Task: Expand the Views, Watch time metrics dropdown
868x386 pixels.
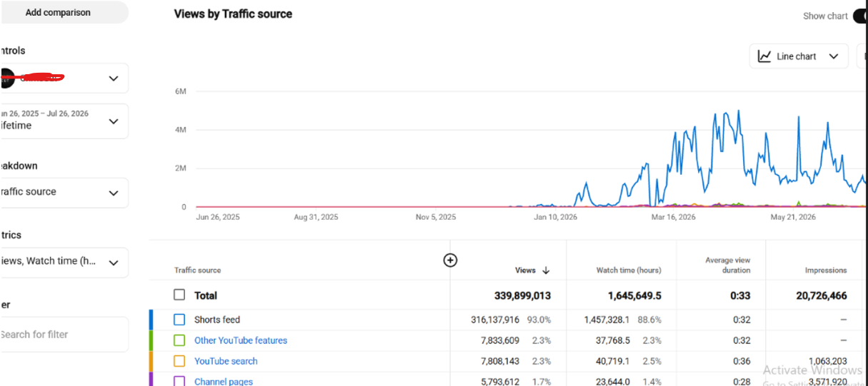Action: (x=64, y=262)
